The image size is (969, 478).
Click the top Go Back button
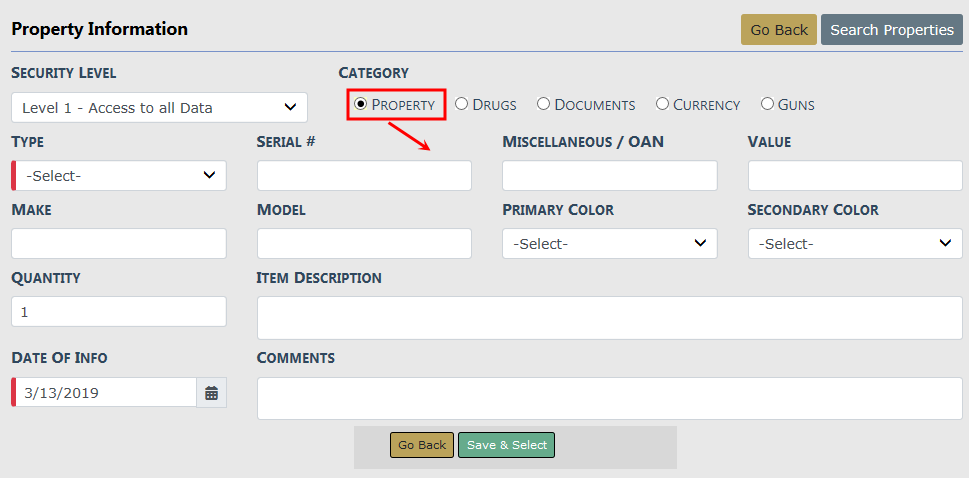pos(778,30)
